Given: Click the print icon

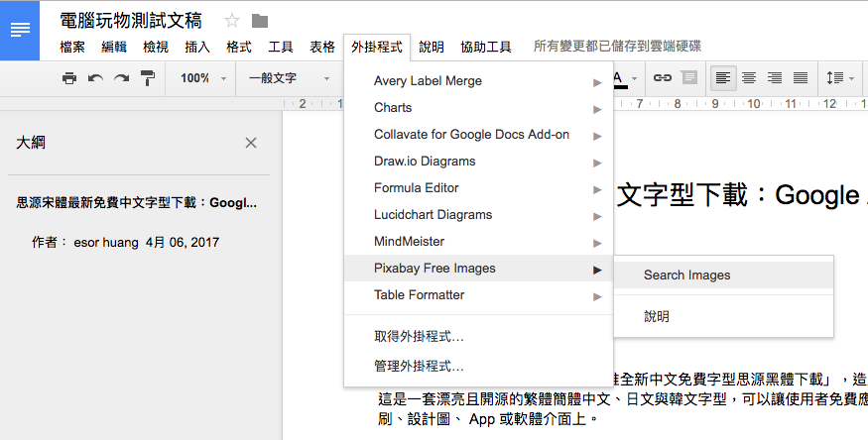Looking at the screenshot, I should [x=69, y=78].
